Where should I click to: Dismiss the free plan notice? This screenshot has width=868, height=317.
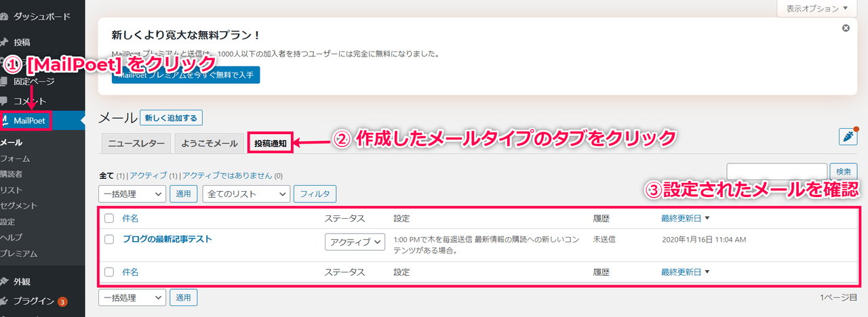[846, 28]
